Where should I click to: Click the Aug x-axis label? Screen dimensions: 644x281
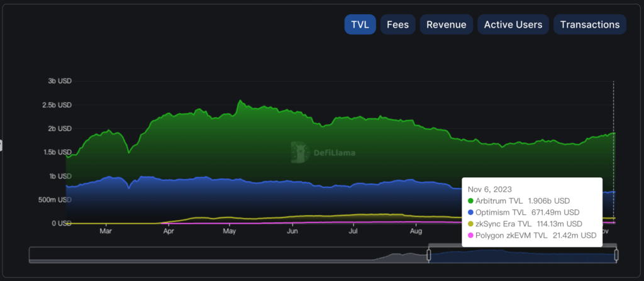pos(416,231)
